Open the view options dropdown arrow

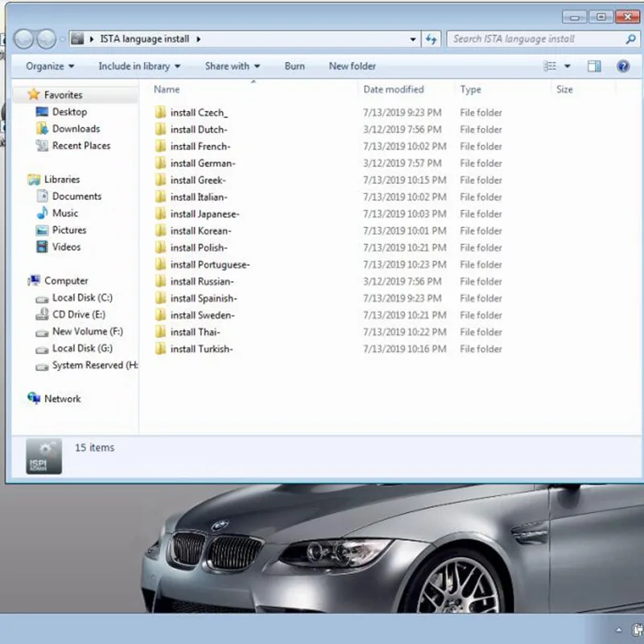568,66
